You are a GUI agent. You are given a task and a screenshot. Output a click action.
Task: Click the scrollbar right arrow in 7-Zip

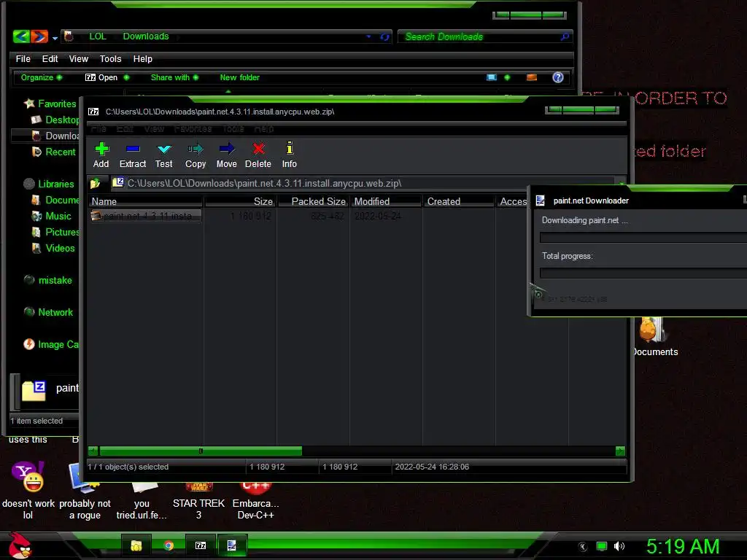click(x=620, y=451)
